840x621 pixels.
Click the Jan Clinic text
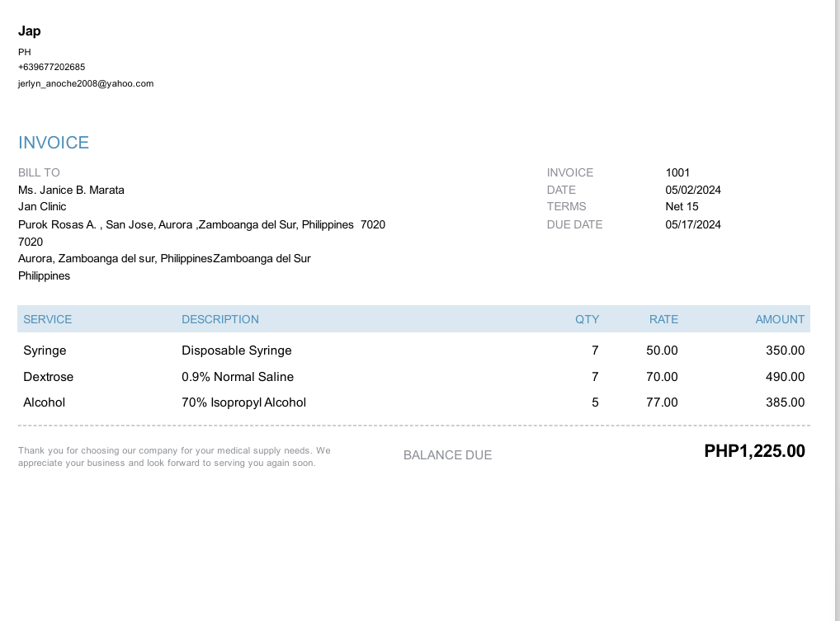coord(42,206)
